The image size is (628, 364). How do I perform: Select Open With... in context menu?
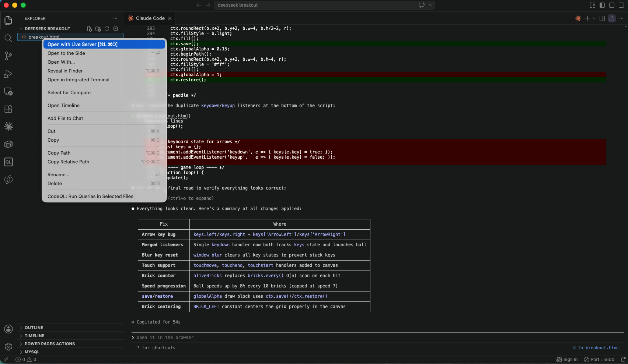104,62
